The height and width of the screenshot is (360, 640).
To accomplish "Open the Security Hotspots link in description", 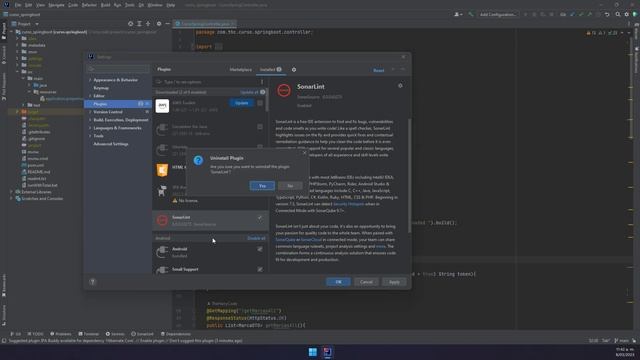I will tap(348, 204).
